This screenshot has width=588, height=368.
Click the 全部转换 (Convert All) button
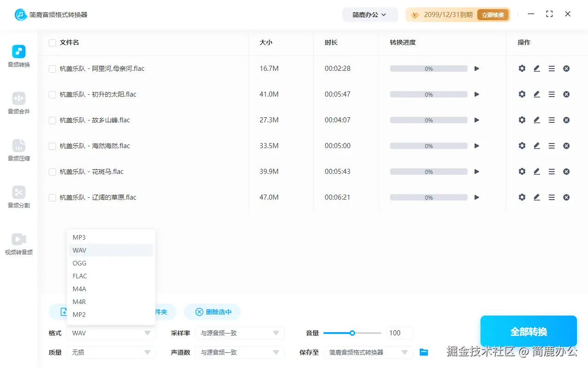click(528, 331)
